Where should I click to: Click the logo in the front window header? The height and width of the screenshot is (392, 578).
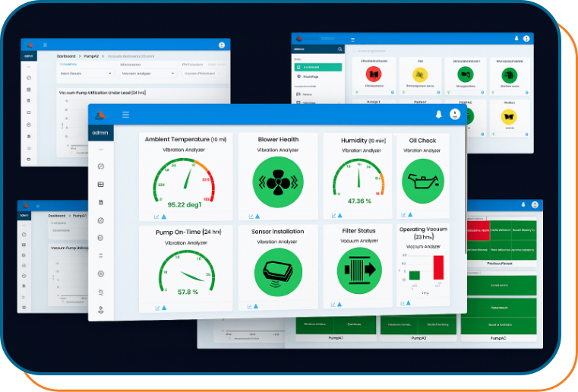pos(100,115)
